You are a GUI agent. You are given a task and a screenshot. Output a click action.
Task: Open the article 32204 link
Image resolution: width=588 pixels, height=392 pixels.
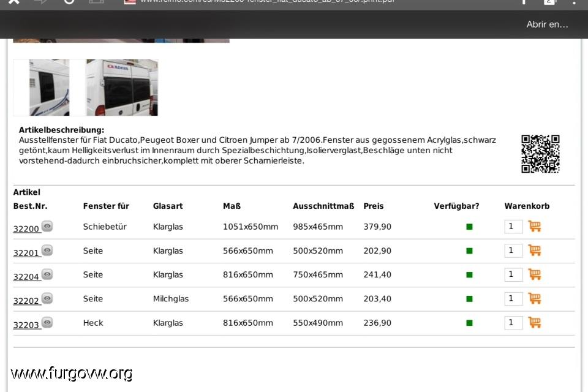pos(26,277)
